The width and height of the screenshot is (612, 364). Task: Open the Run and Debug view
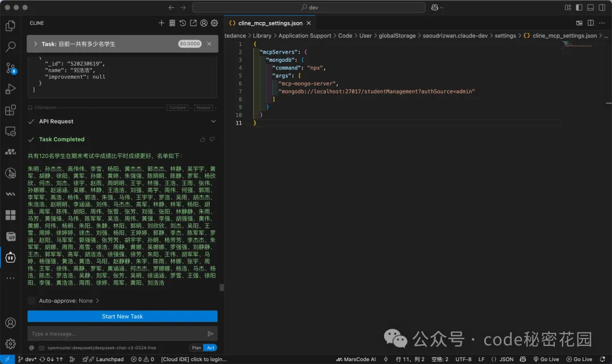(11, 89)
